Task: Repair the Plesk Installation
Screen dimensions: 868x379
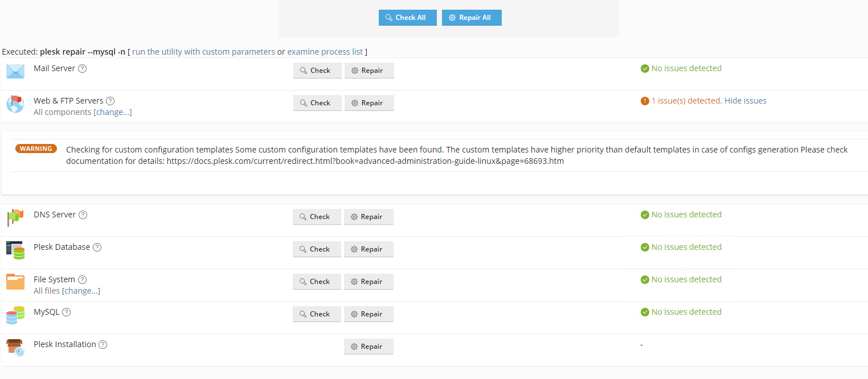Action: point(369,347)
